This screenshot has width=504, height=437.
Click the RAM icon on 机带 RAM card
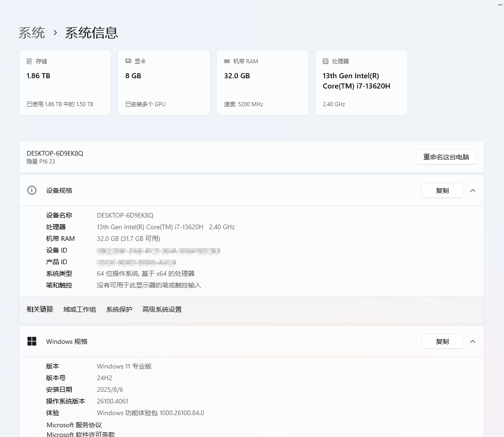[x=227, y=61]
